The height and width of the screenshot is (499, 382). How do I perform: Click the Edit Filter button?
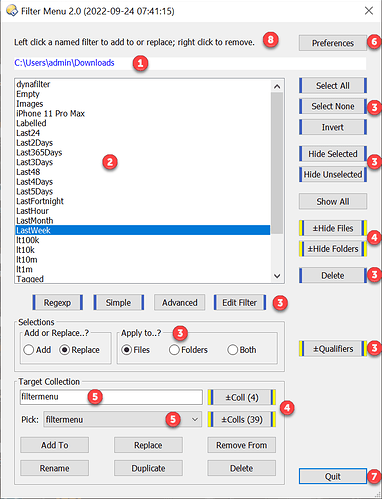(240, 302)
